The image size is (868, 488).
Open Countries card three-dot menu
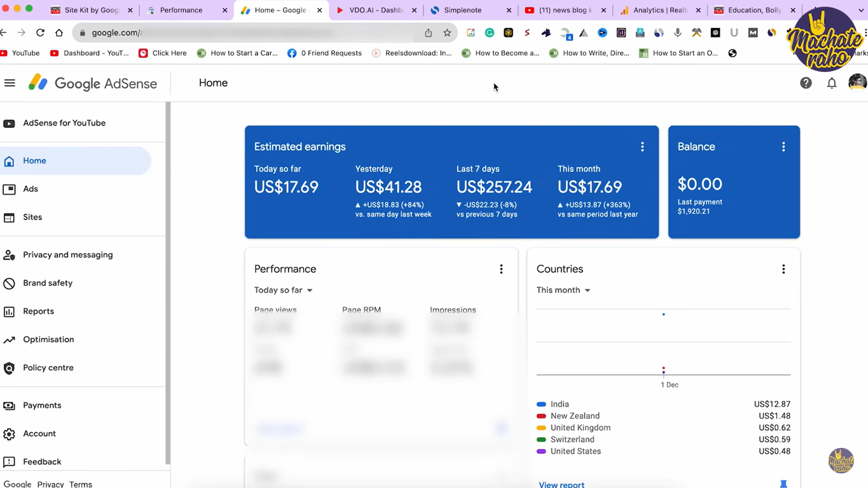point(783,269)
